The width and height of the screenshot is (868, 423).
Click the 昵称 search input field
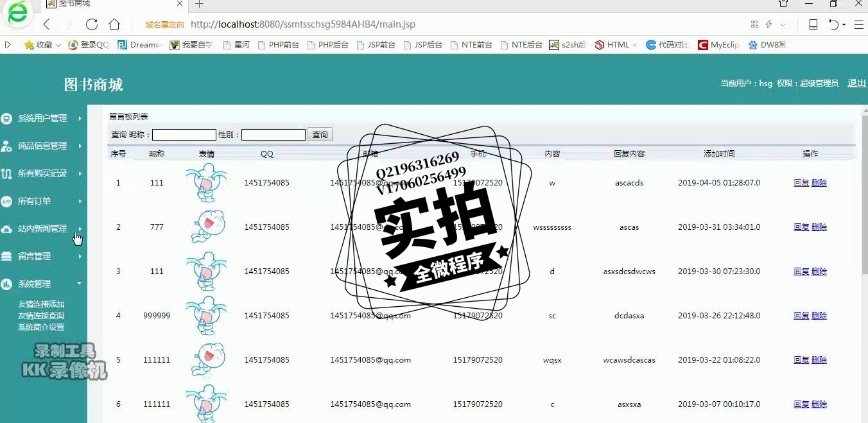(184, 135)
